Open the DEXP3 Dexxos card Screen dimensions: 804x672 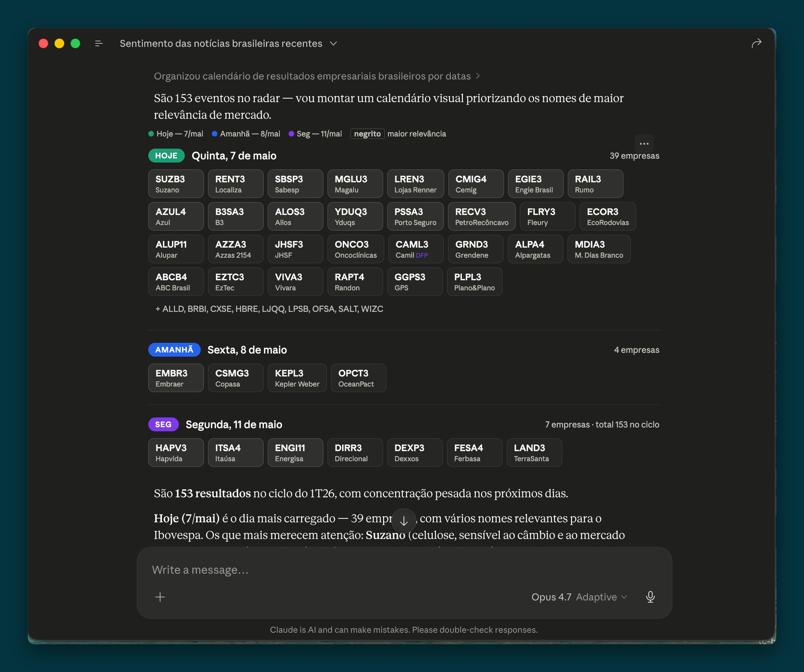[x=415, y=453]
